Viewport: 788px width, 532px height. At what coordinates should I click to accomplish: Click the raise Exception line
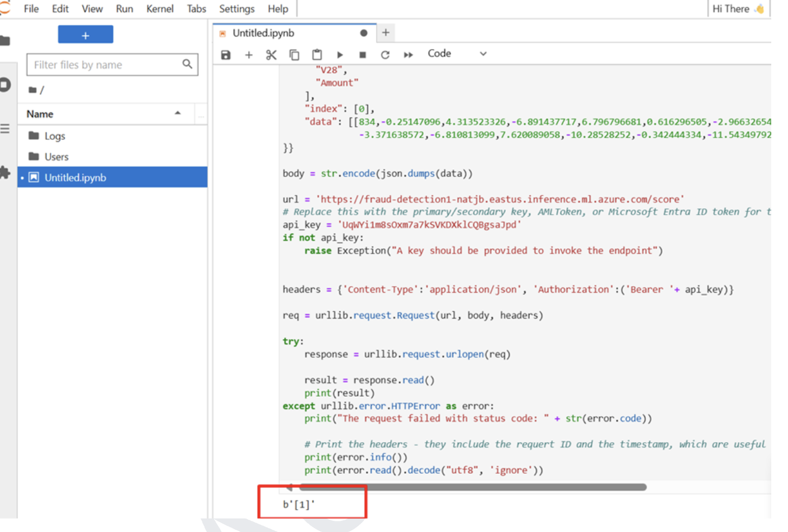(483, 250)
